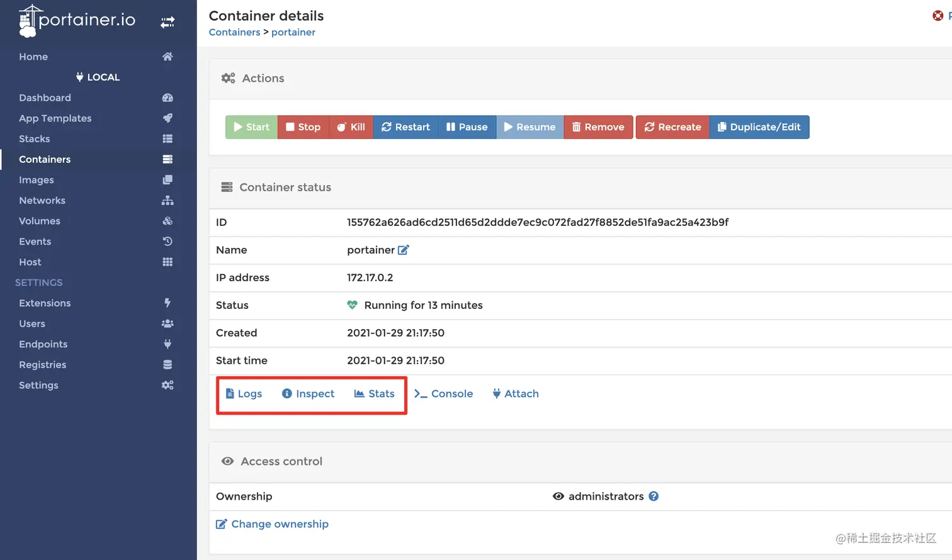Image resolution: width=952 pixels, height=560 pixels.
Task: Click the Home house icon
Action: click(x=167, y=57)
